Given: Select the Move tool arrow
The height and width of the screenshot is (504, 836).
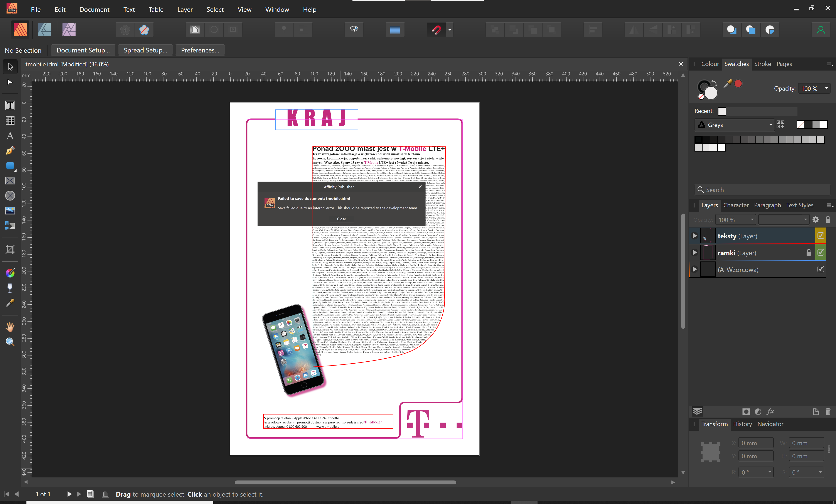Looking at the screenshot, I should [x=10, y=67].
